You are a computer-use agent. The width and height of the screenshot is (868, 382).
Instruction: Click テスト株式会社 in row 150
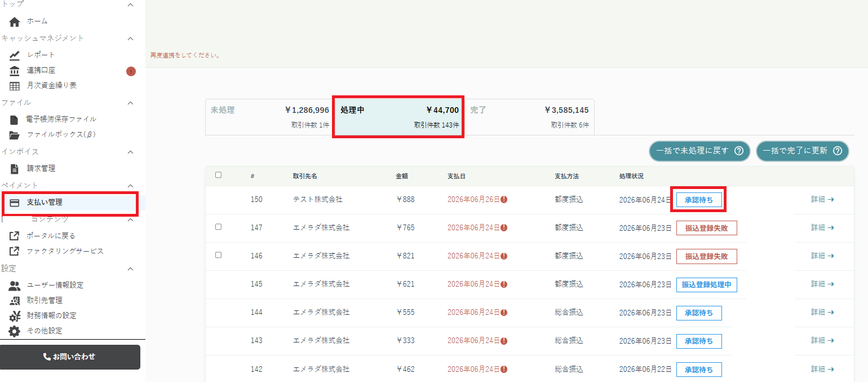(x=318, y=200)
